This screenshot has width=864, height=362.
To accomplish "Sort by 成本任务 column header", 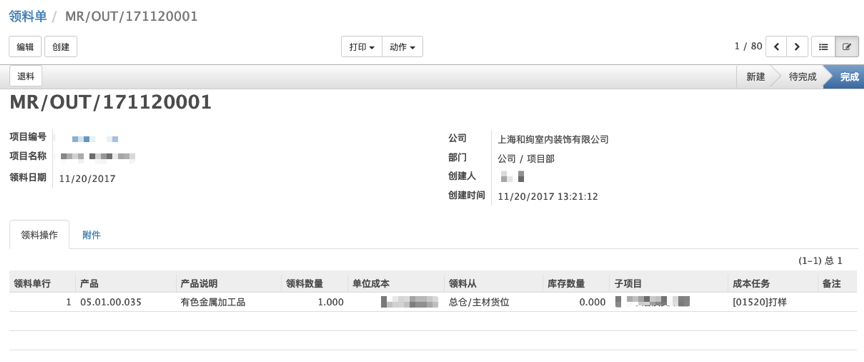I will (773, 283).
